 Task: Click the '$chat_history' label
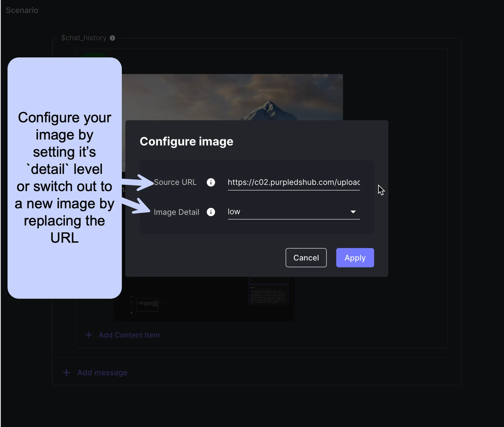coord(84,38)
